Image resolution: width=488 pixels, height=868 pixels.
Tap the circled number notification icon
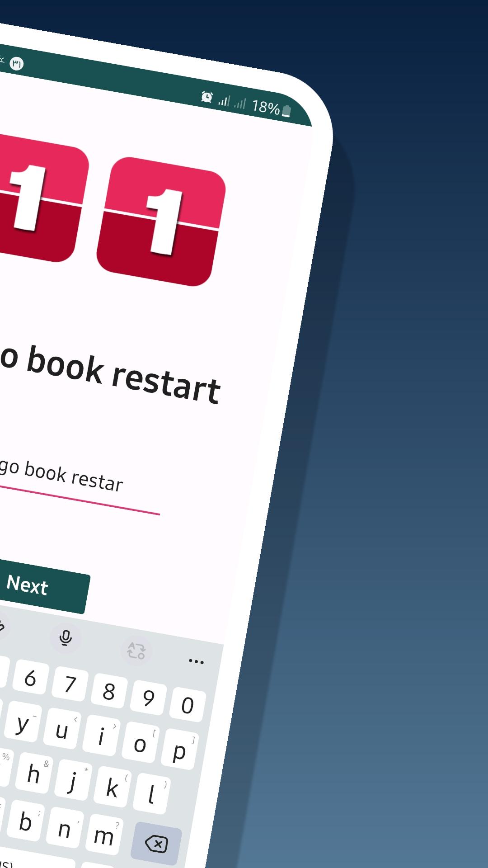click(16, 64)
